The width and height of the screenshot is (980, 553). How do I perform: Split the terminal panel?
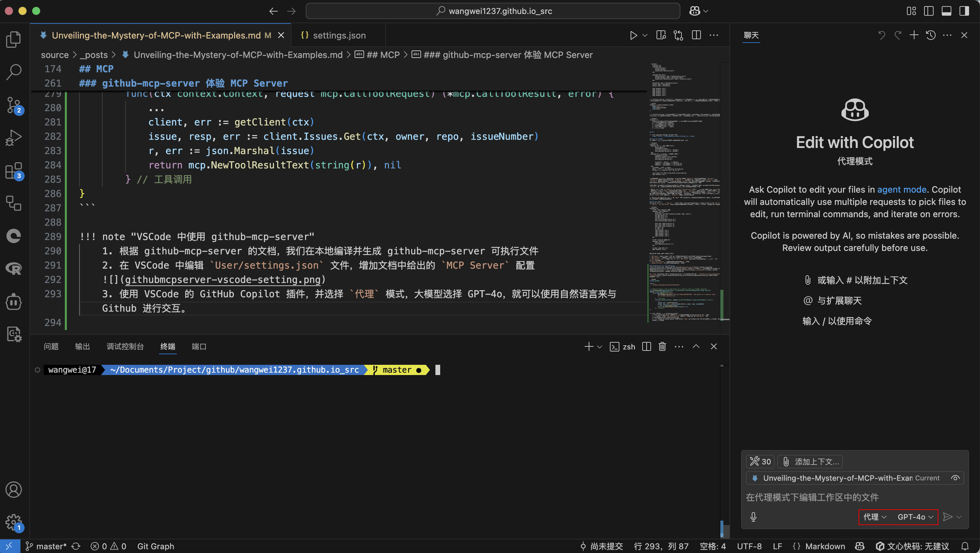646,347
